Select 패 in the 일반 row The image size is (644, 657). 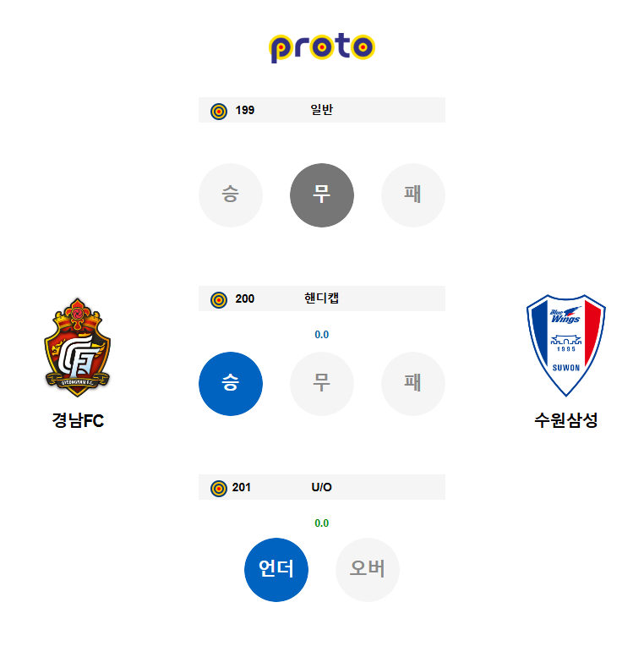coord(413,195)
